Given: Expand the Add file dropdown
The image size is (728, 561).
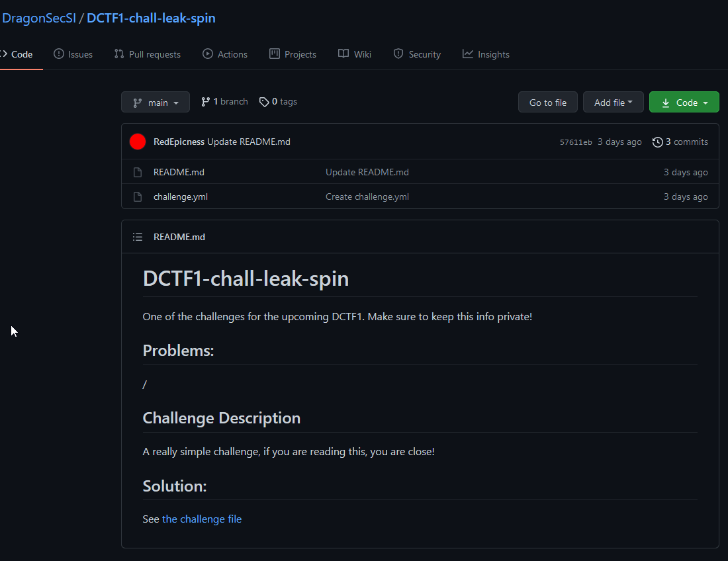Looking at the screenshot, I should [x=613, y=102].
